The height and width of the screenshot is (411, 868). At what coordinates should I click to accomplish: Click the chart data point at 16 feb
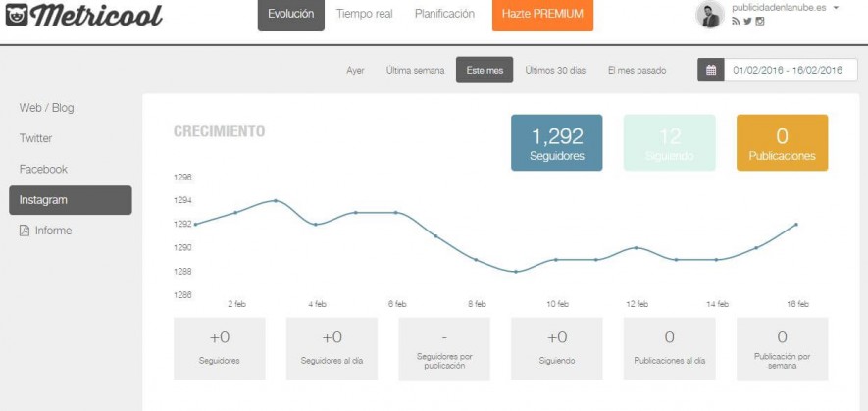[x=796, y=225]
